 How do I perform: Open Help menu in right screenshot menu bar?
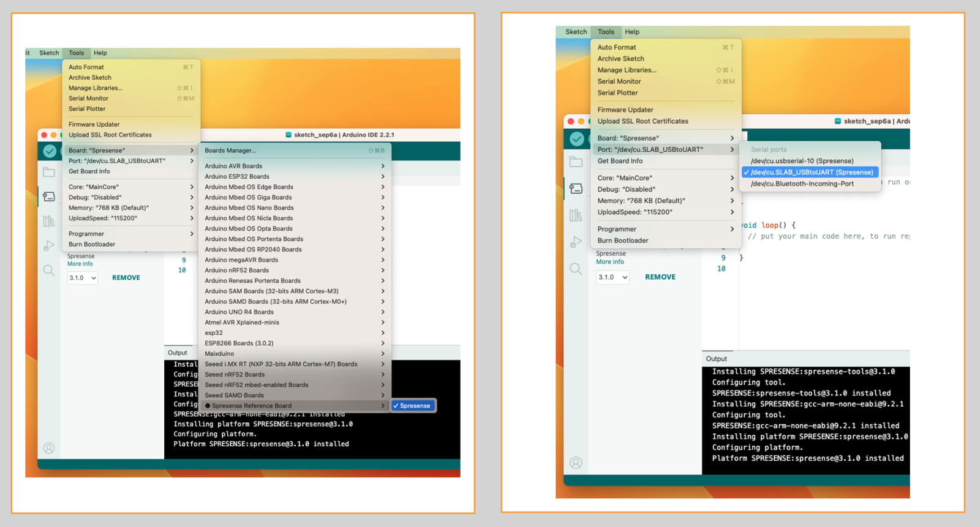click(x=632, y=32)
